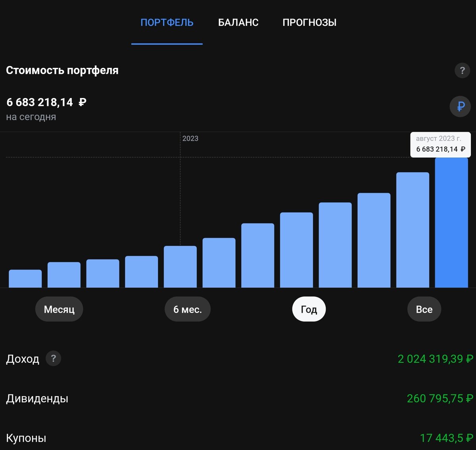Click the coupons amount 17 443,5 ₽
The width and height of the screenshot is (476, 450).
coord(447,438)
